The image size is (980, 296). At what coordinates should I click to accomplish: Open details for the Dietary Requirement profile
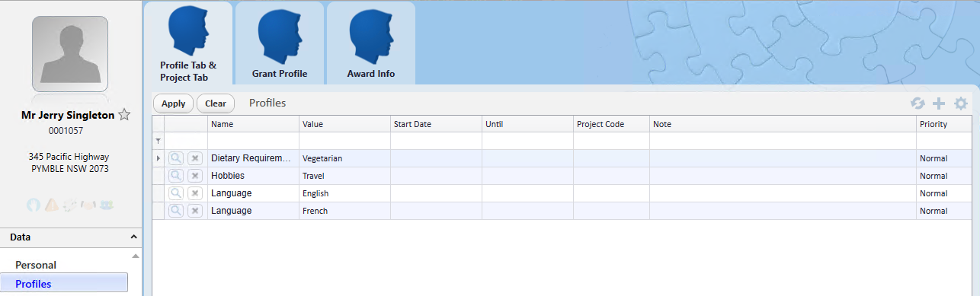coord(175,158)
